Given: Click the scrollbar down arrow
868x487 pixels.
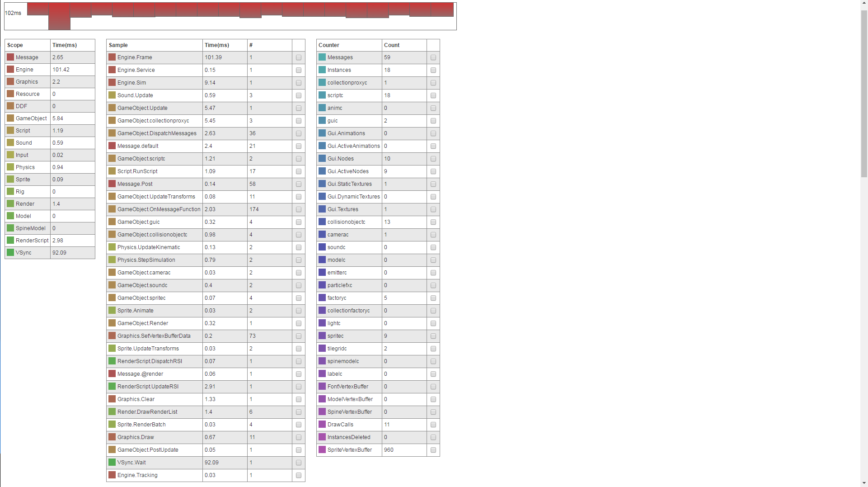Looking at the screenshot, I should click(864, 483).
